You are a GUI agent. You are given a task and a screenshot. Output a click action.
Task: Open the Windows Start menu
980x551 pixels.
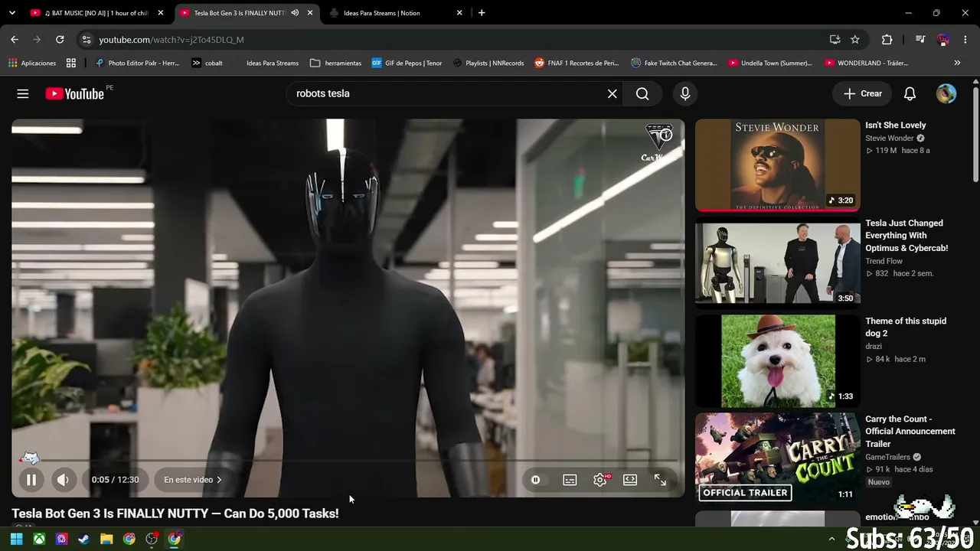pyautogui.click(x=16, y=539)
